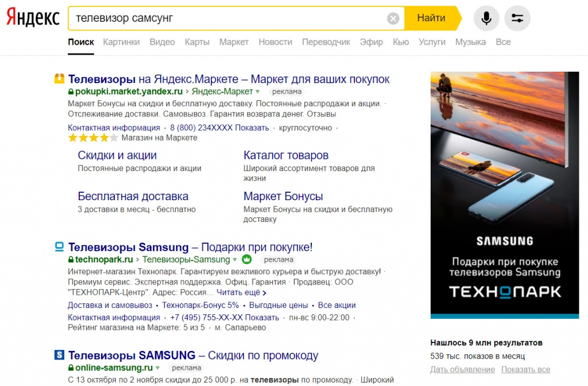Click inside the search query field
Image resolution: width=588 pixels, height=386 pixels.
point(230,18)
